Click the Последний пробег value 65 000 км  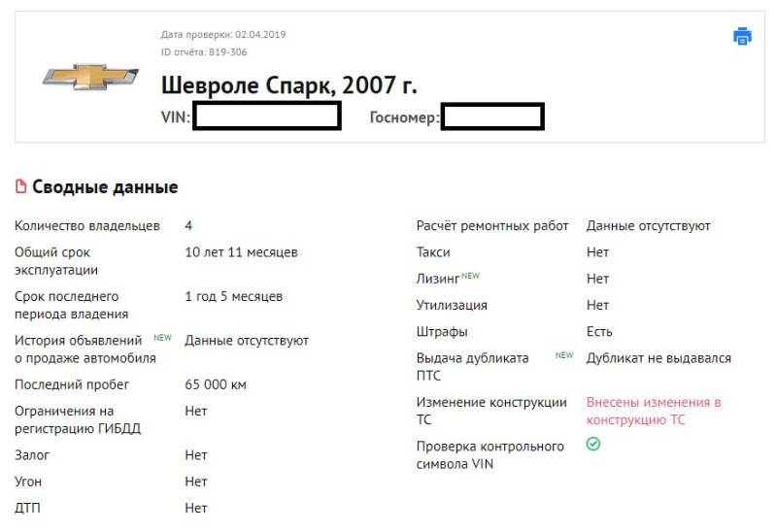pos(216,384)
